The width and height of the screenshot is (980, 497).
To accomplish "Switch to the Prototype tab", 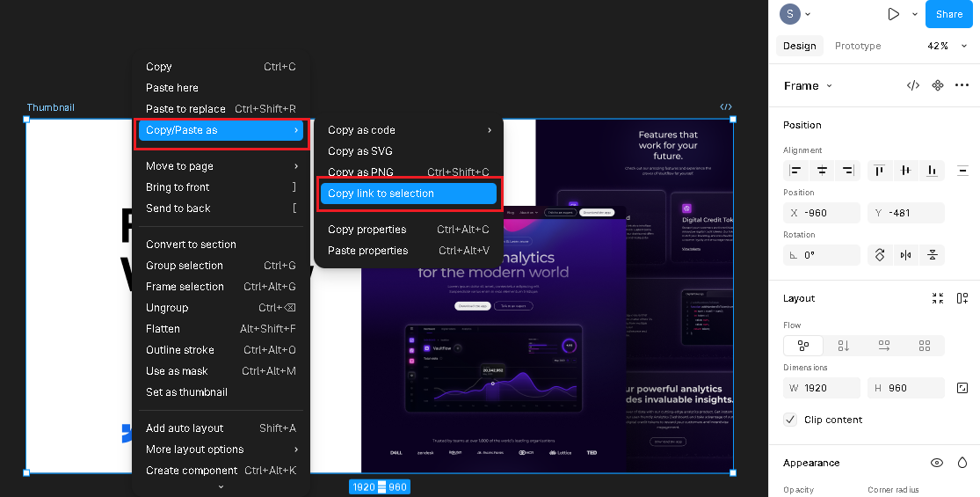I will tap(857, 46).
